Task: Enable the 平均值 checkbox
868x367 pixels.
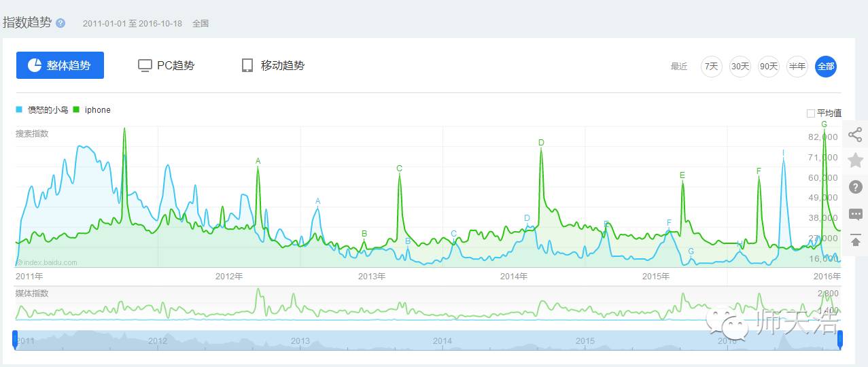Action: 810,113
